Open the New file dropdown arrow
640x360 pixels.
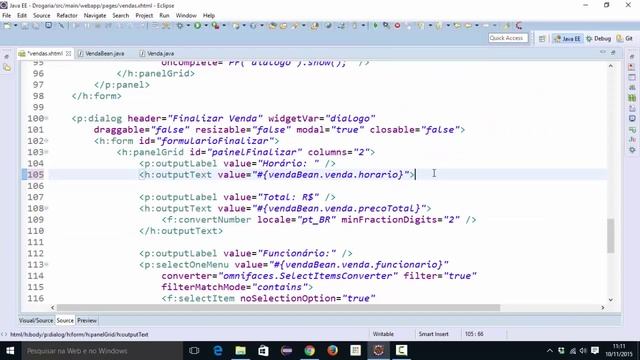tap(16, 26)
